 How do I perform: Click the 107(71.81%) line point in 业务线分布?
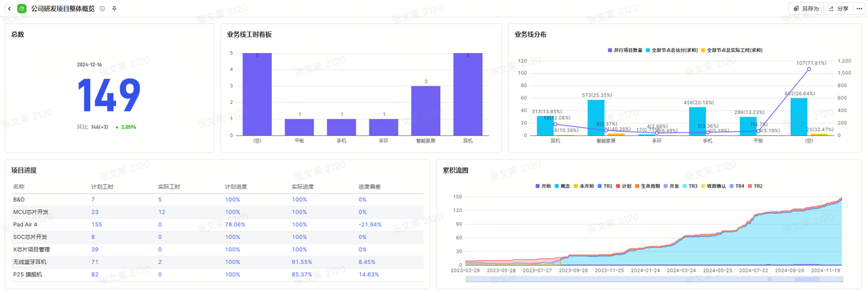pyautogui.click(x=808, y=69)
